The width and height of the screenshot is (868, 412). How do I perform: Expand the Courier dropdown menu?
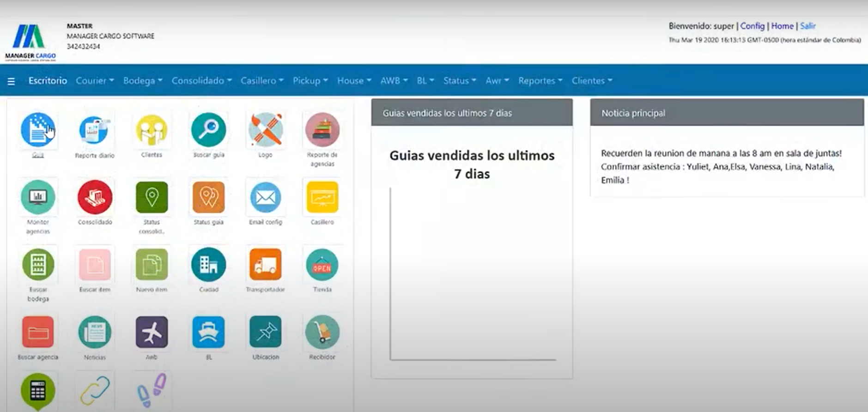(95, 80)
